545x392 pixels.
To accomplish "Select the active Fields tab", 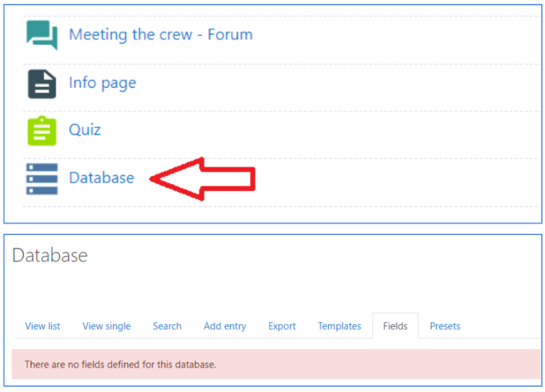I will point(395,326).
